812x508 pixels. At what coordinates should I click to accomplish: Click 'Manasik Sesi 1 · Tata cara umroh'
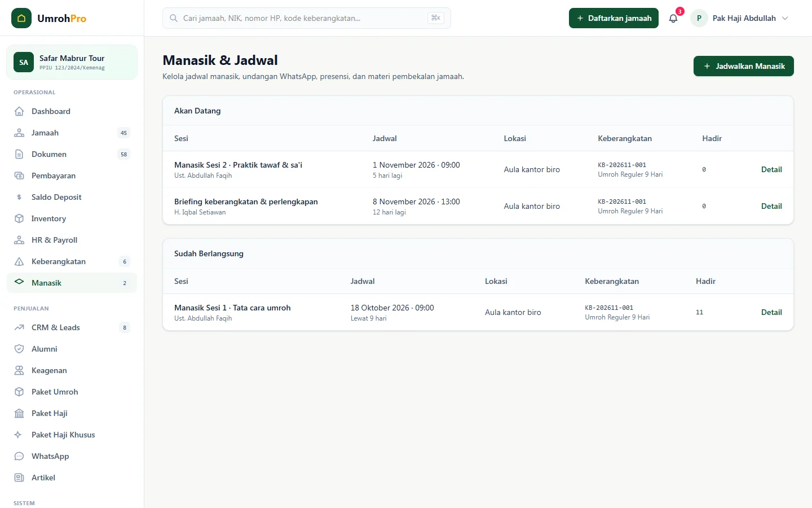tap(232, 308)
